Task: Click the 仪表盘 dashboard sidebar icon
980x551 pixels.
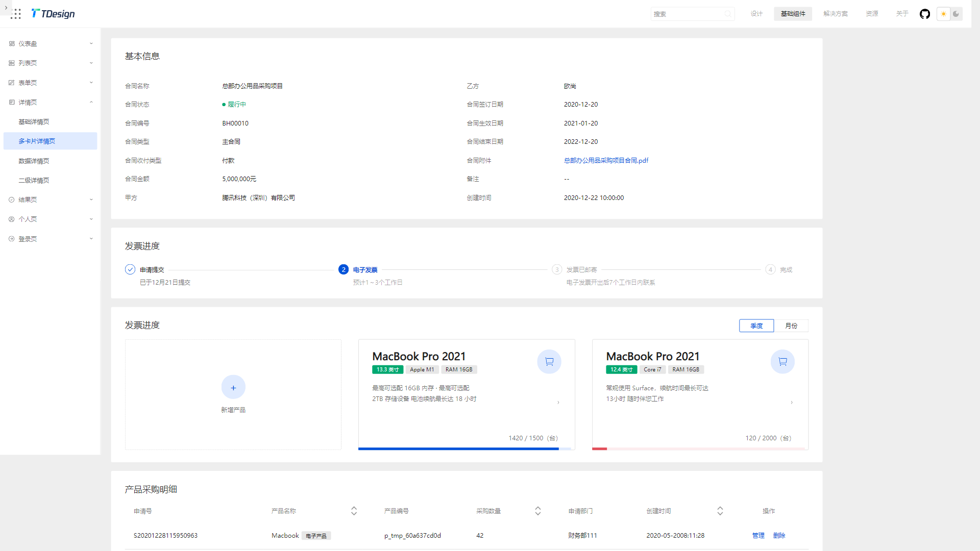Action: [x=12, y=44]
